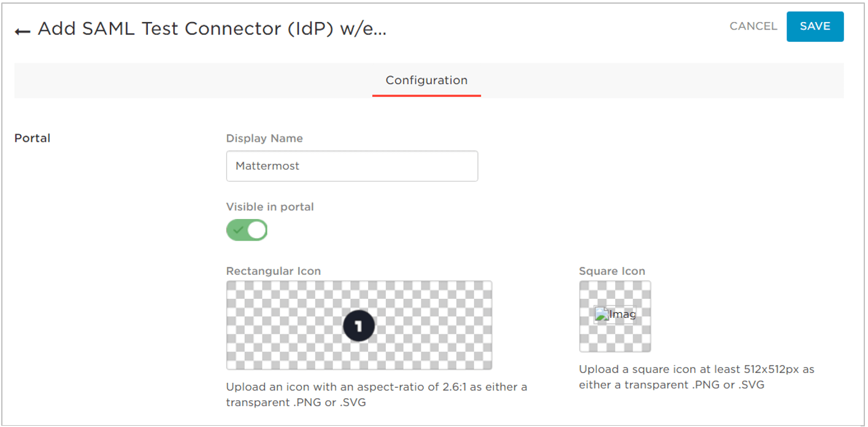
Task: Click the "Square Icon" heading
Action: (x=612, y=271)
